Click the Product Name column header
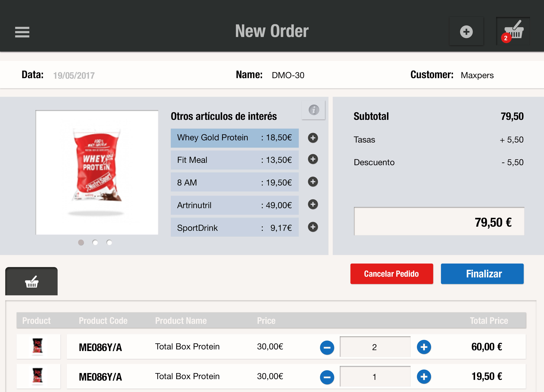Screen dimensions: 544x392 pos(181,321)
